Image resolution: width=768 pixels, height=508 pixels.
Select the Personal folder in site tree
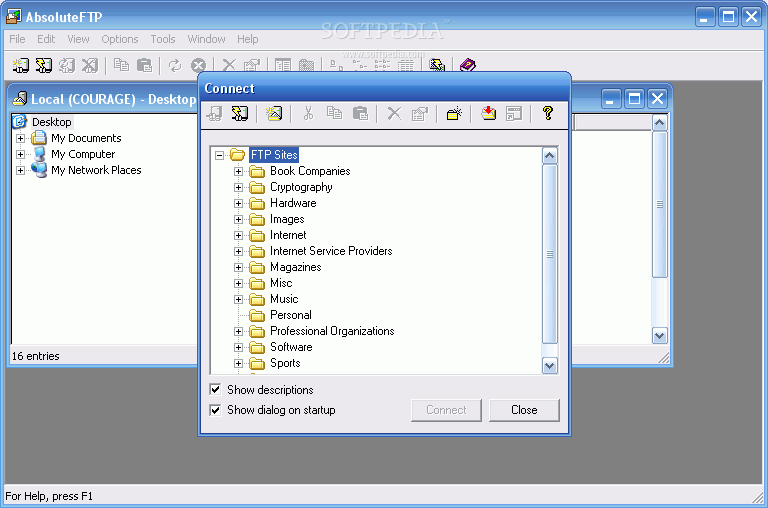coord(291,315)
